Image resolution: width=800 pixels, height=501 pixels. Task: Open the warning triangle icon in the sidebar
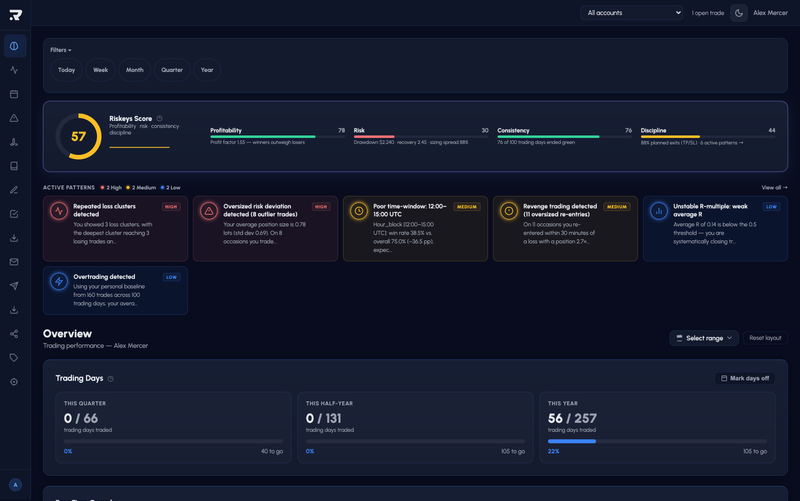(14, 118)
